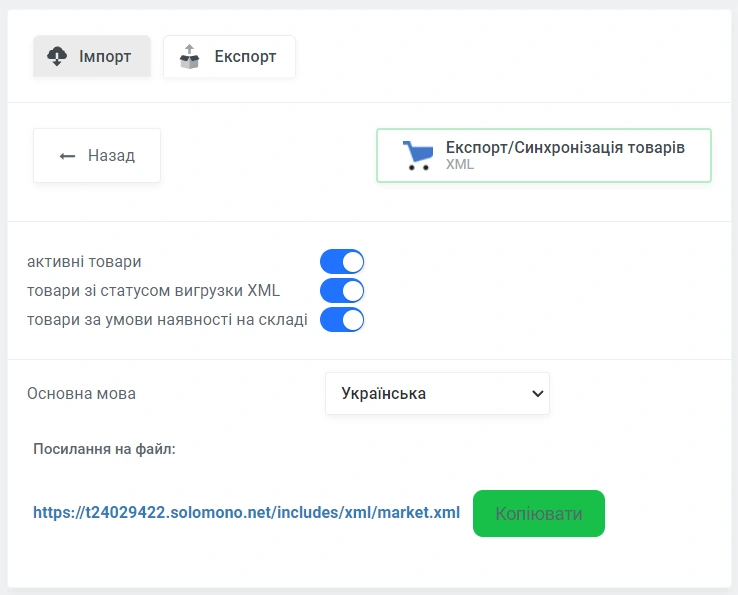The image size is (738, 595).
Task: Switch to the Імпорт tab
Action: pyautogui.click(x=92, y=56)
